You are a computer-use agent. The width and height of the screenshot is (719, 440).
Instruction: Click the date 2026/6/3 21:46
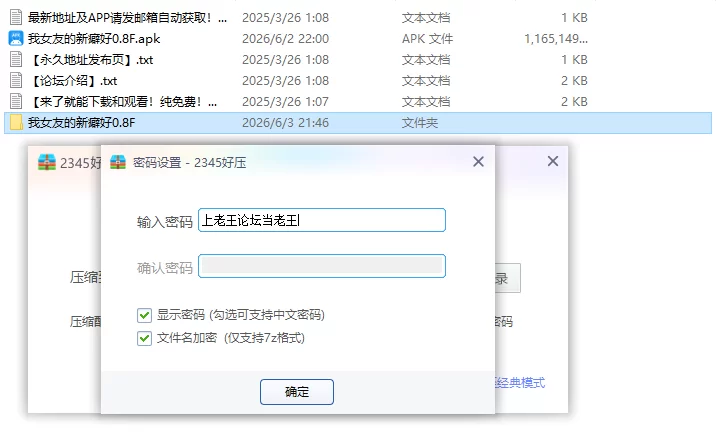pos(285,122)
